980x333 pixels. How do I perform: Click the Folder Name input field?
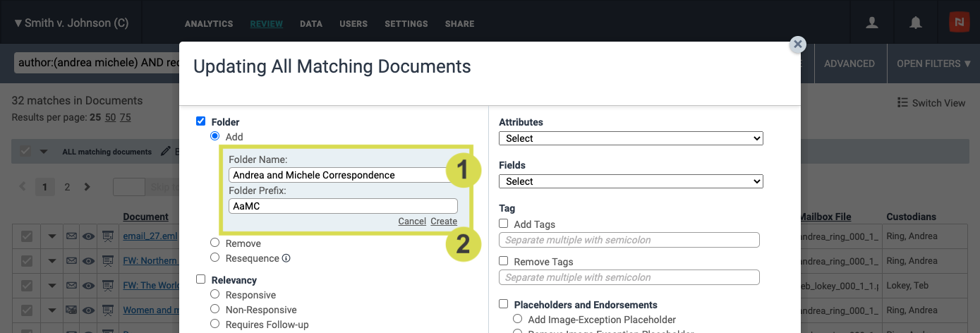[343, 175]
